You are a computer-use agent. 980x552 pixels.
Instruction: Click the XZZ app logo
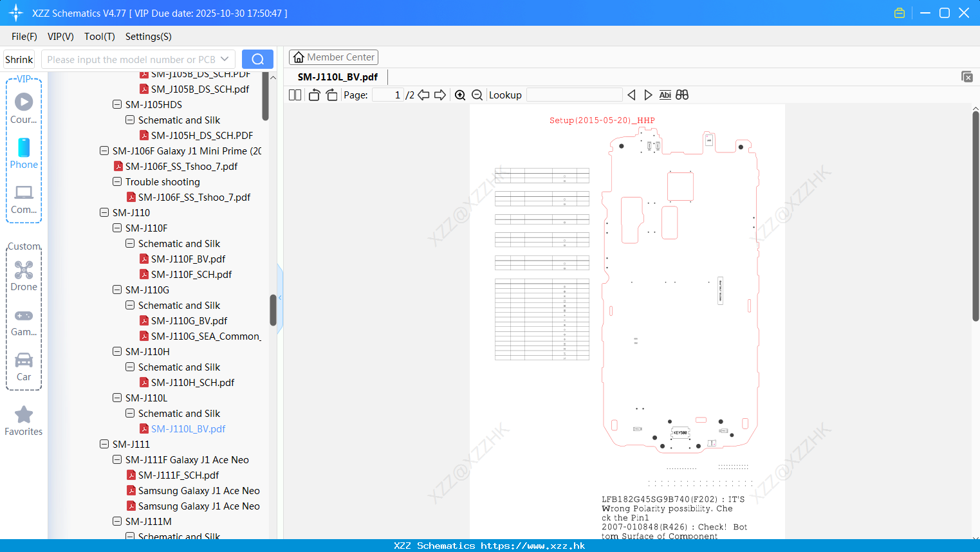16,13
